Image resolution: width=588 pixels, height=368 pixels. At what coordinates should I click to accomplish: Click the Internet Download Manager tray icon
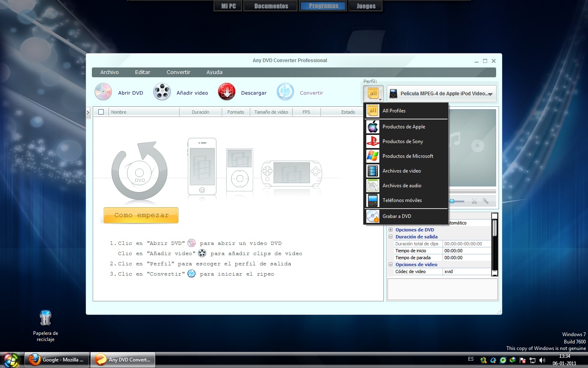click(x=513, y=360)
